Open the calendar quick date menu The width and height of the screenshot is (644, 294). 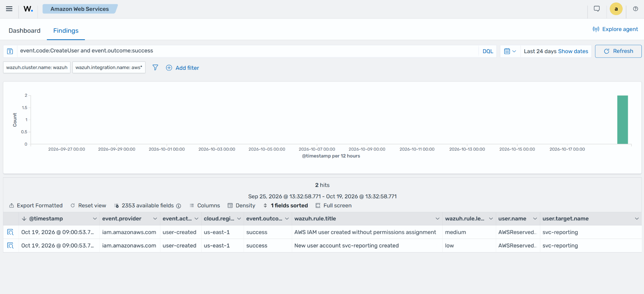(510, 51)
